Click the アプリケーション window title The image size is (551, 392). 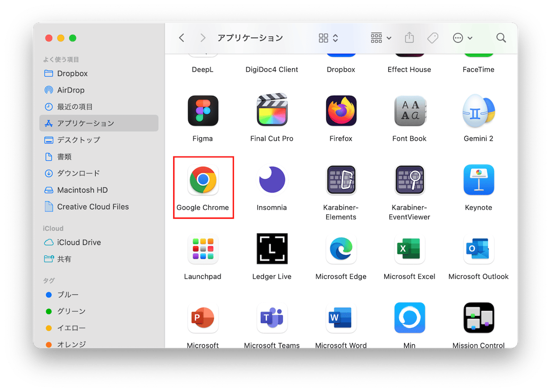click(x=250, y=38)
